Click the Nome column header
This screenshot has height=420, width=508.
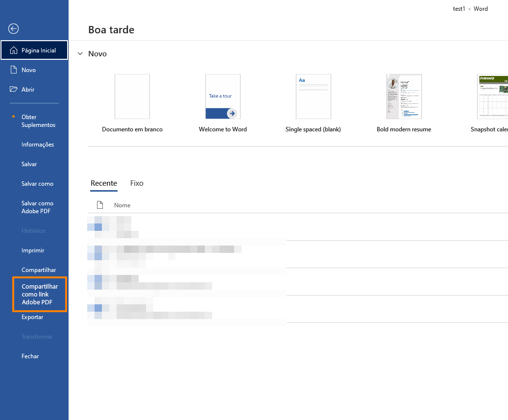tap(122, 205)
